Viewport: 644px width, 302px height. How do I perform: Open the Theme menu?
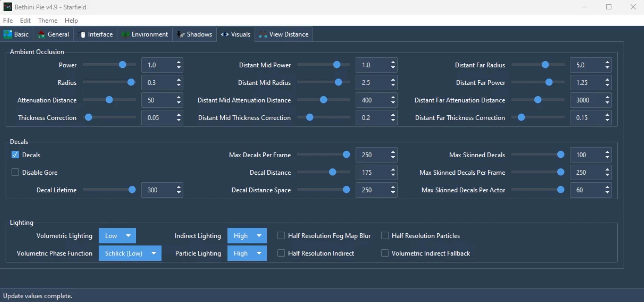coord(48,21)
